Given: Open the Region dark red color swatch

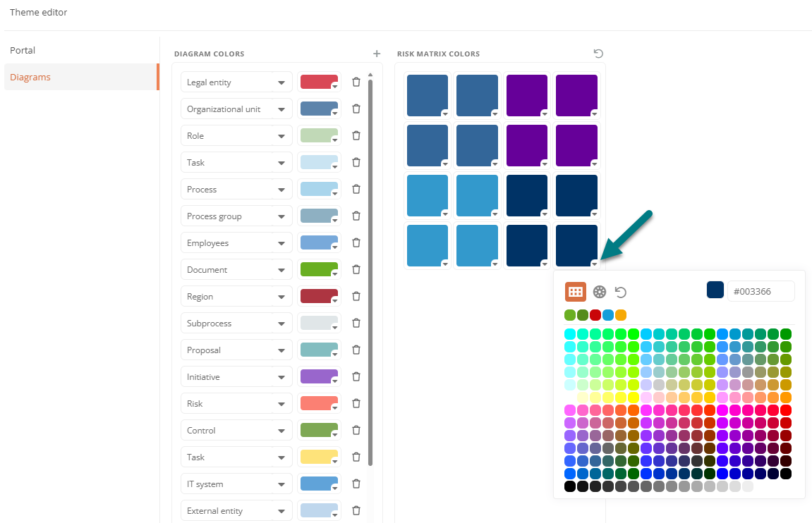Looking at the screenshot, I should (319, 297).
